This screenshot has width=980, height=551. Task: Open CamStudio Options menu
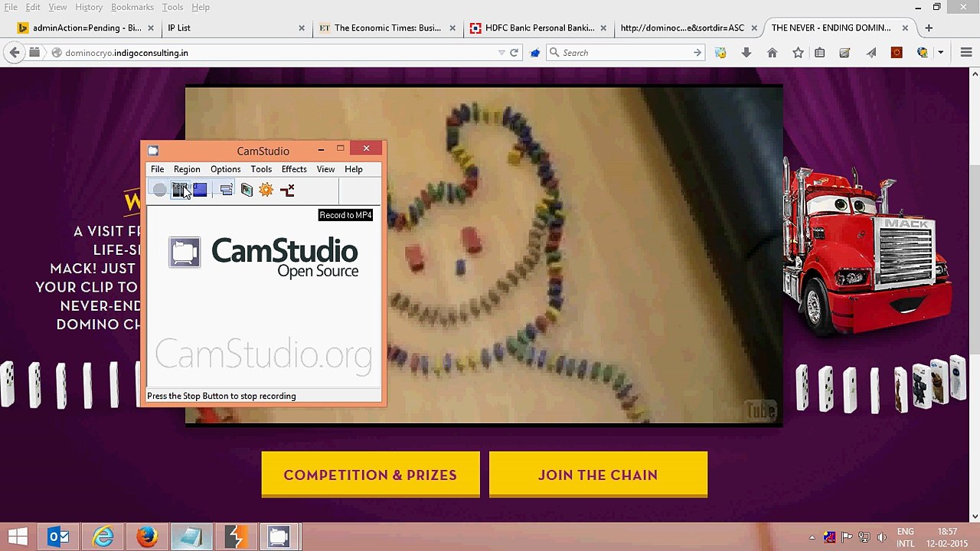pos(225,169)
